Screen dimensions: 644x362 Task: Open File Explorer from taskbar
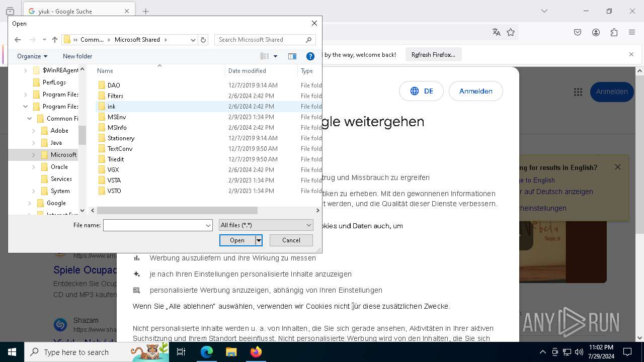[x=231, y=352]
